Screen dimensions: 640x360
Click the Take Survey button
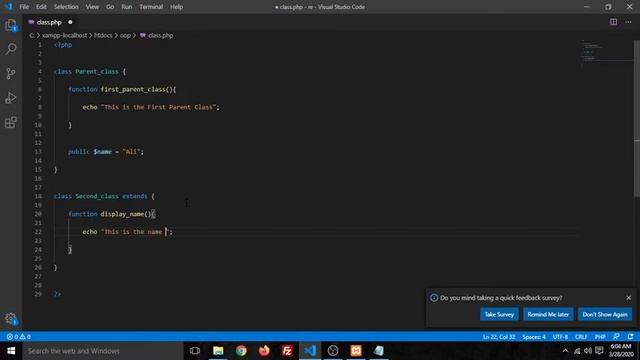point(499,314)
